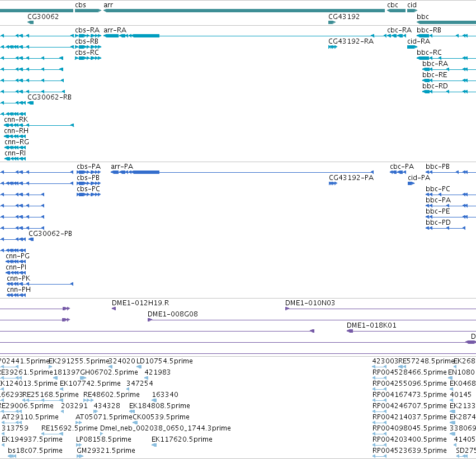Select the cnn-RK transcript
476x459 pixels.
point(39,125)
